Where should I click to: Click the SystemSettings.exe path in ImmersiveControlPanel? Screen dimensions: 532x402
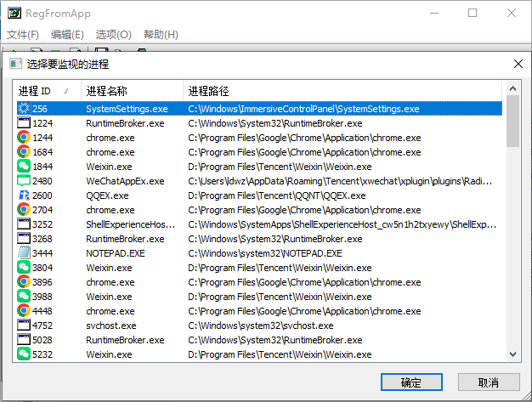303,109
